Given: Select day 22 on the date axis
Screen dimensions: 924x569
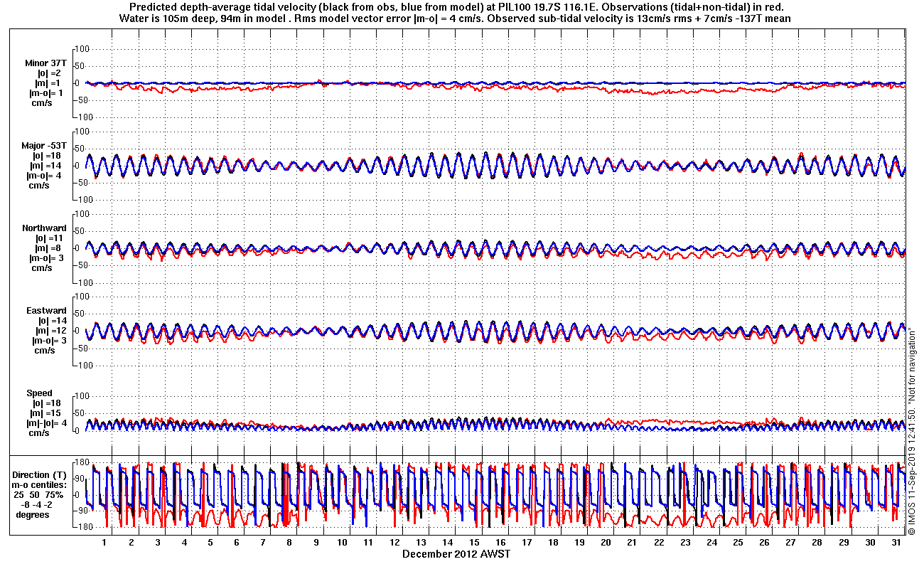Looking at the screenshot, I should tap(659, 543).
